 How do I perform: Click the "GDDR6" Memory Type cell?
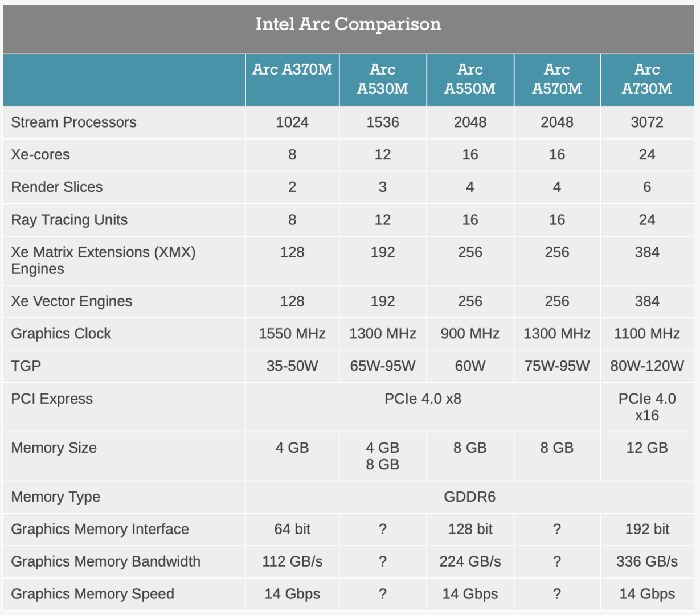(470, 497)
